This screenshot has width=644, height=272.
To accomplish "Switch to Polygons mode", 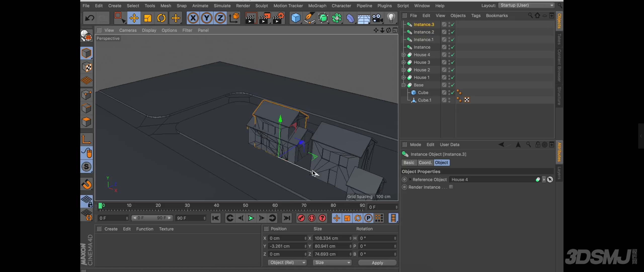I will click(87, 122).
